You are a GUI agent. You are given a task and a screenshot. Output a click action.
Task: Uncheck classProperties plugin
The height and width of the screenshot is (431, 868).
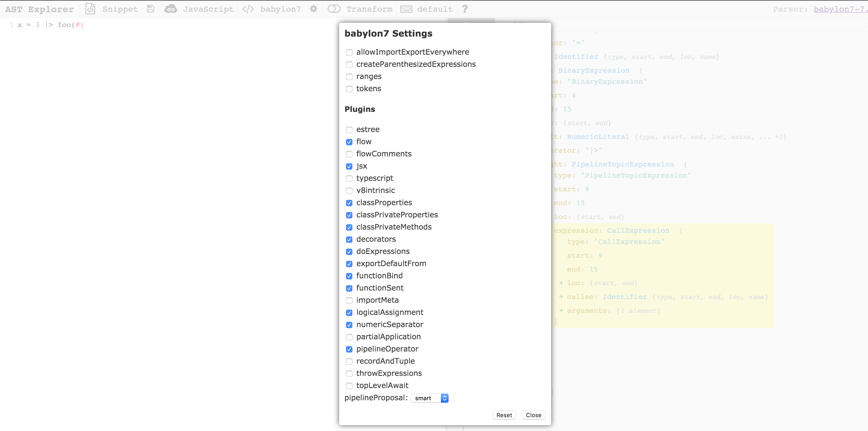pos(349,203)
